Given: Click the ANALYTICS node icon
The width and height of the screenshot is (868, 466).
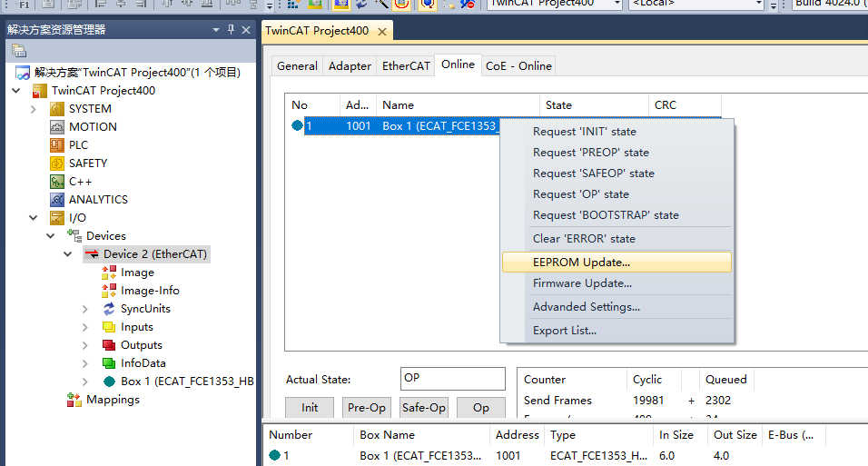Looking at the screenshot, I should click(57, 200).
